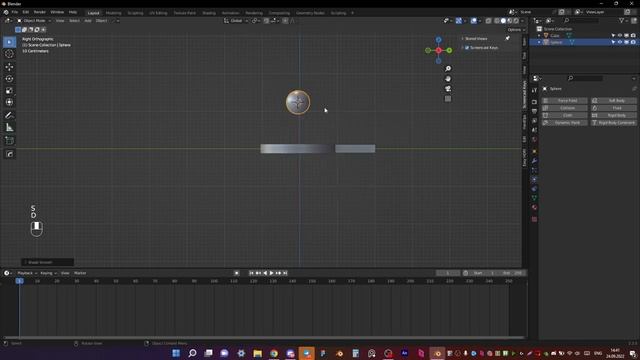
Task: Enable Force Field physics
Action: 564,100
